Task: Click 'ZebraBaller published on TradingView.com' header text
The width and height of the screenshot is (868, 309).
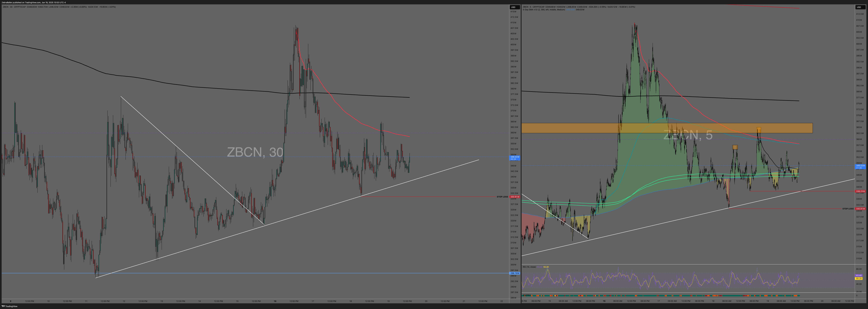Action: [x=21, y=2]
